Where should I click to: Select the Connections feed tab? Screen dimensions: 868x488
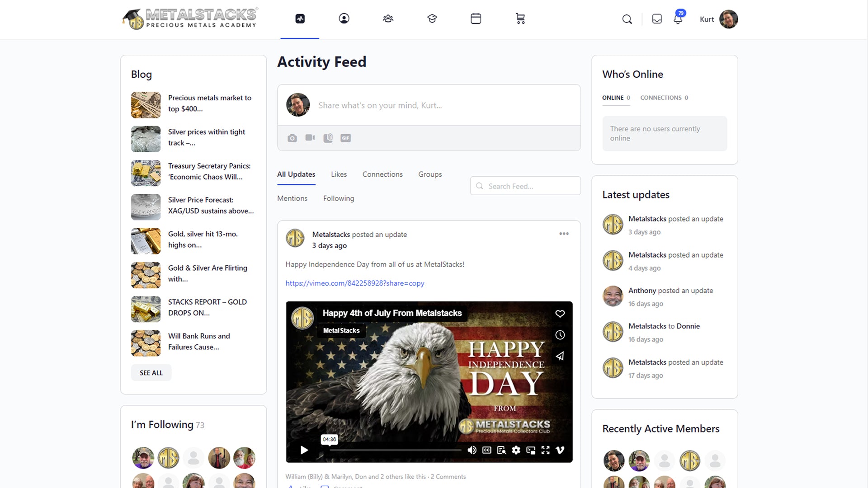382,174
